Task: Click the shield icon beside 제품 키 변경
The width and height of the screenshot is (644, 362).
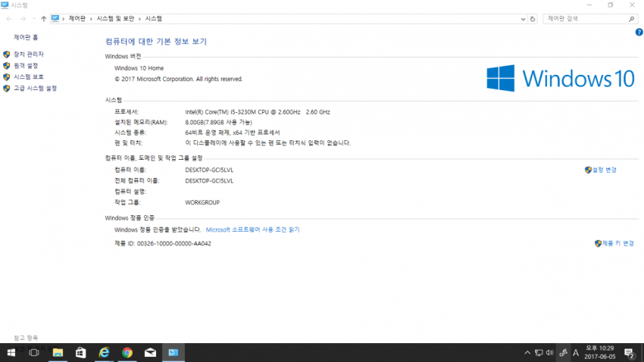Action: tap(598, 243)
